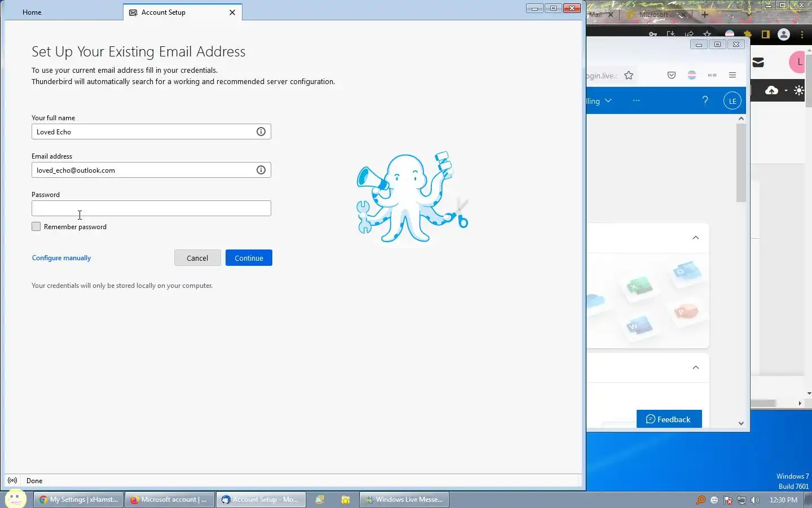This screenshot has width=812, height=508.
Task: Click the Feedback button on Microsoft account page
Action: [669, 419]
